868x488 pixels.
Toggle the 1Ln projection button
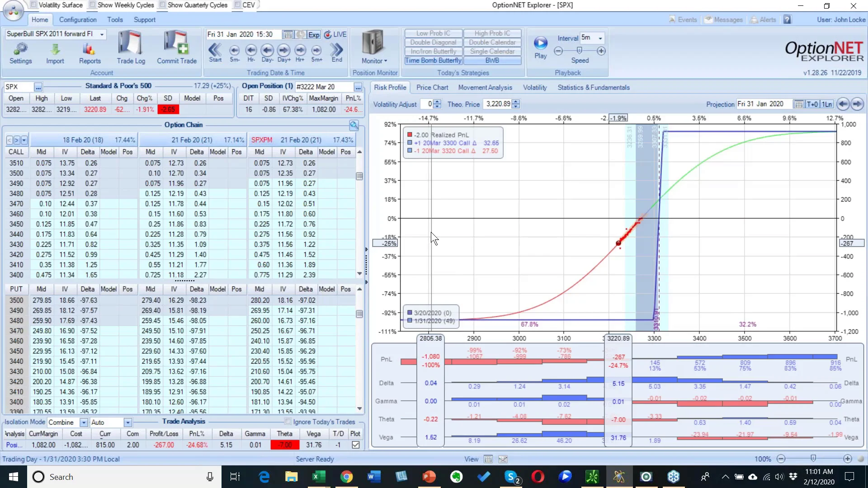pos(827,104)
